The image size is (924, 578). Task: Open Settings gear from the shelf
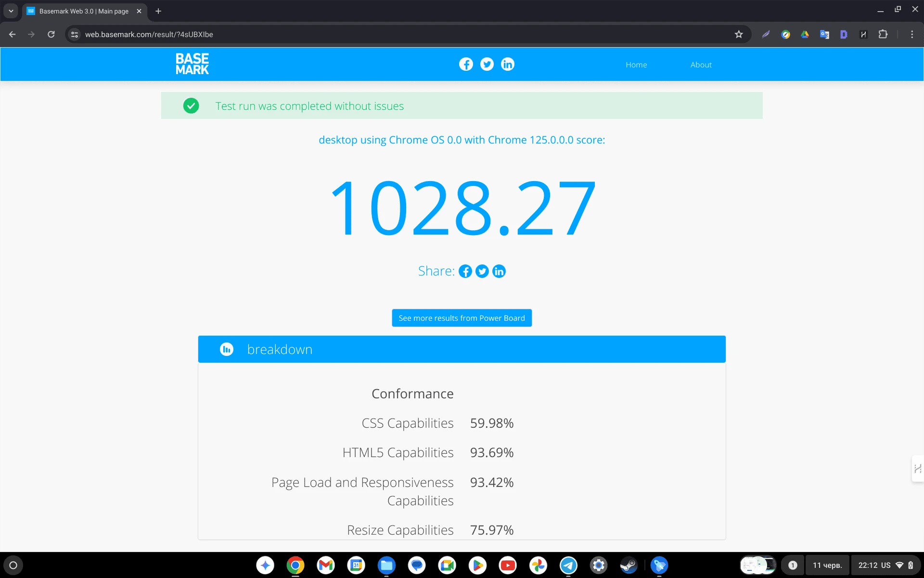(x=599, y=565)
